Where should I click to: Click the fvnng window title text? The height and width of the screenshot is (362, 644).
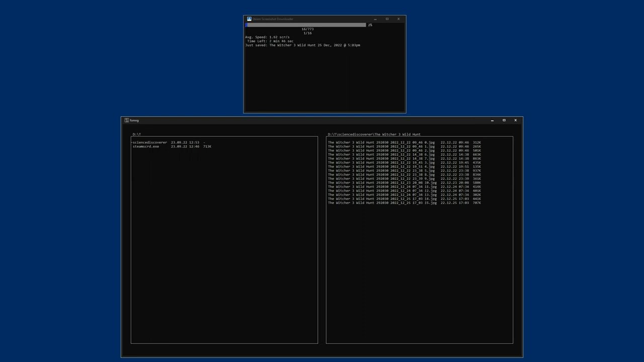[x=134, y=120]
